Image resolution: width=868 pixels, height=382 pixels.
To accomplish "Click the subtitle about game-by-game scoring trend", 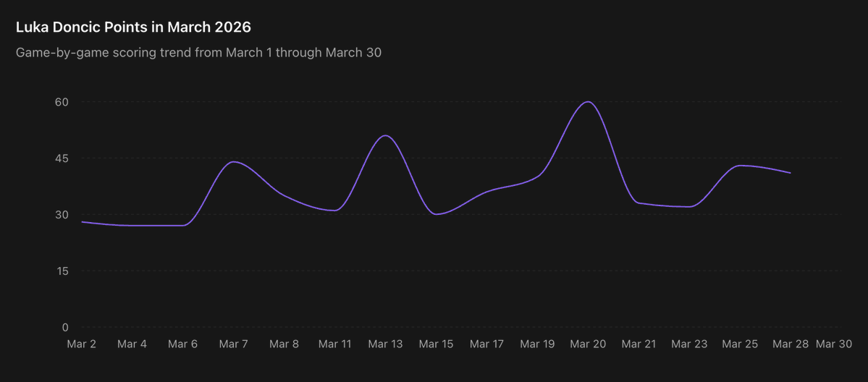I will (x=198, y=53).
